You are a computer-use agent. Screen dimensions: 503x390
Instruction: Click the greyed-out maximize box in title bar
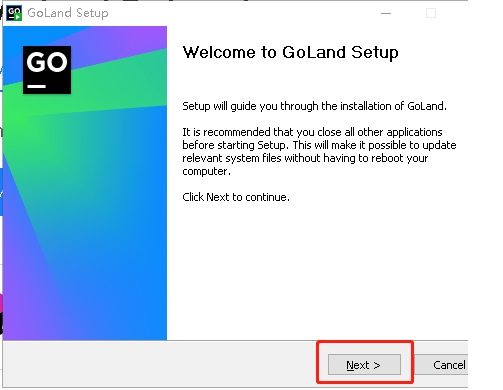click(x=431, y=13)
